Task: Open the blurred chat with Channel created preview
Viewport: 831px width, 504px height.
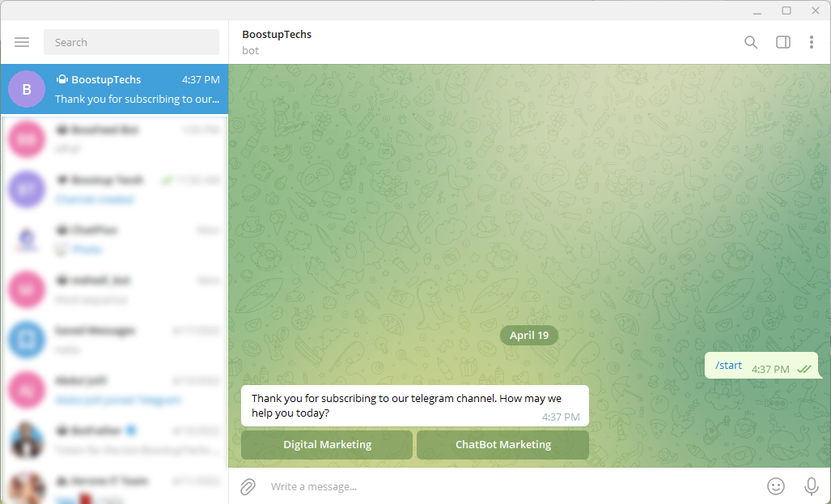Action: pos(114,189)
